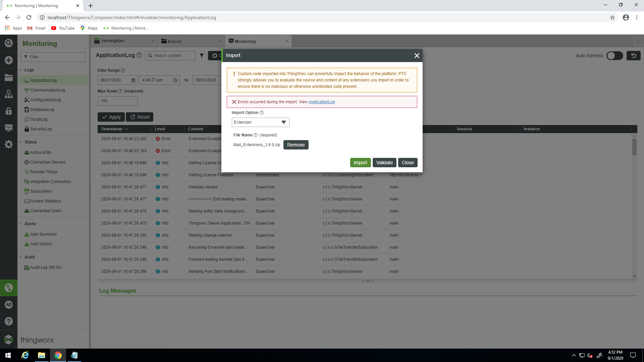This screenshot has height=362, width=644.
Task: Collapse the Logs tree section
Action: [21, 70]
